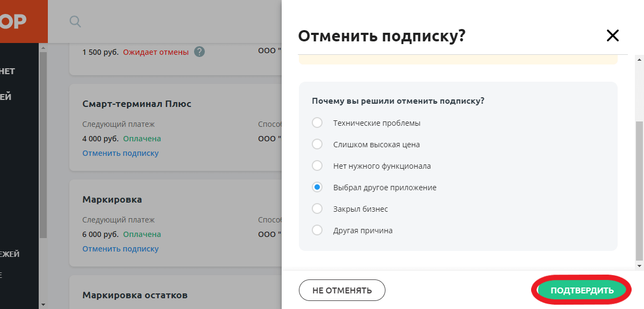
Task: Click dialog scrollbar down arrow
Action: 639,266
